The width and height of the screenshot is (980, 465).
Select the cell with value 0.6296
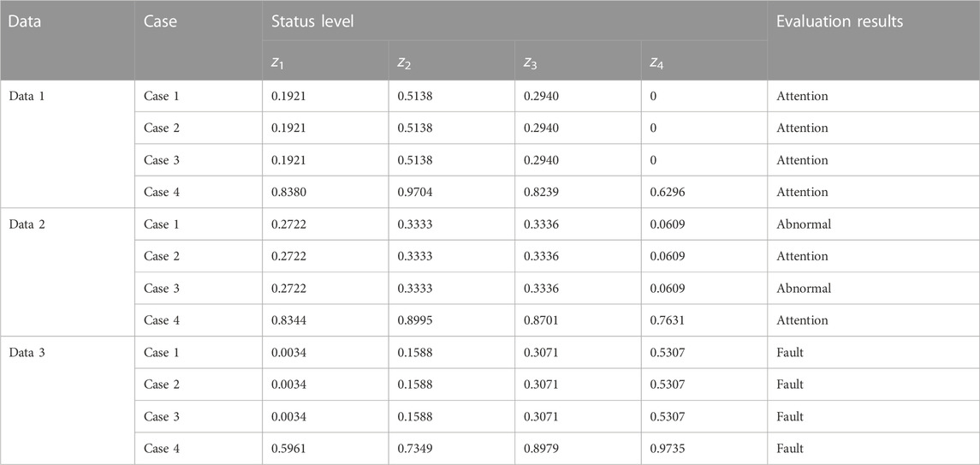click(x=704, y=192)
